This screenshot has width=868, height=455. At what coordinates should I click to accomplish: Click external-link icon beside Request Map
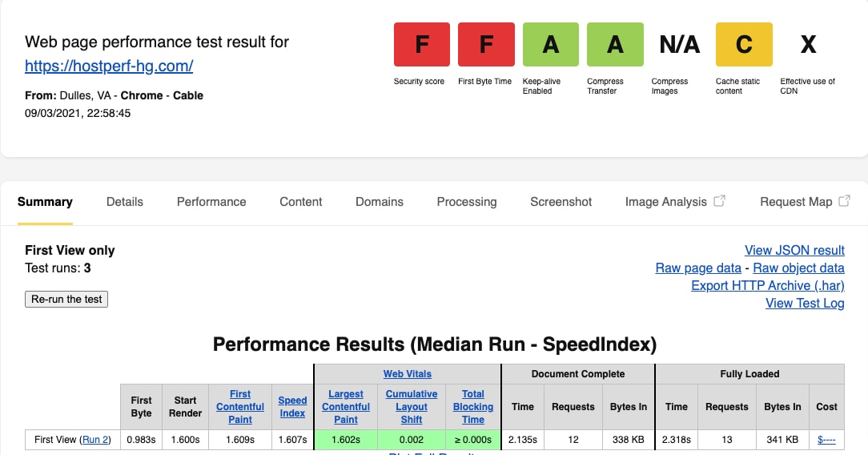click(x=844, y=201)
